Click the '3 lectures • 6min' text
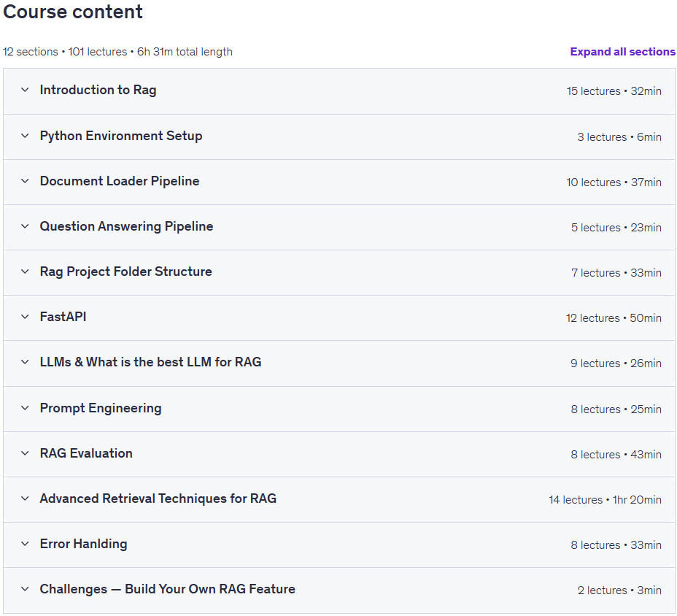677x616 pixels. pyautogui.click(x=619, y=137)
